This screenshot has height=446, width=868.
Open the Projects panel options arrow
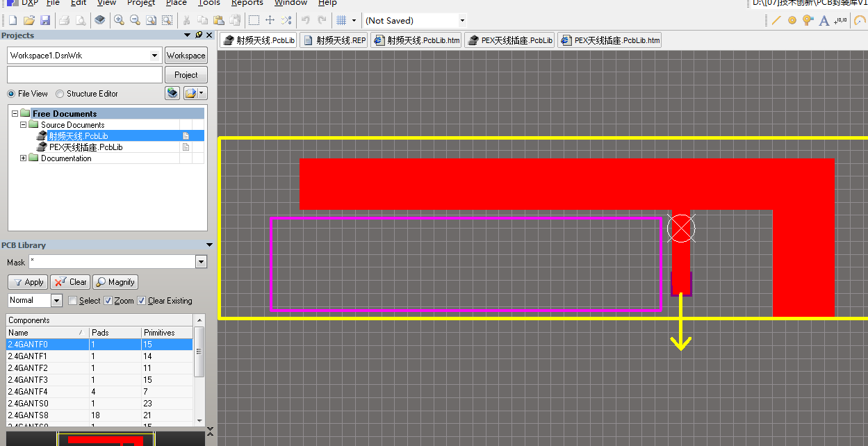click(x=188, y=35)
